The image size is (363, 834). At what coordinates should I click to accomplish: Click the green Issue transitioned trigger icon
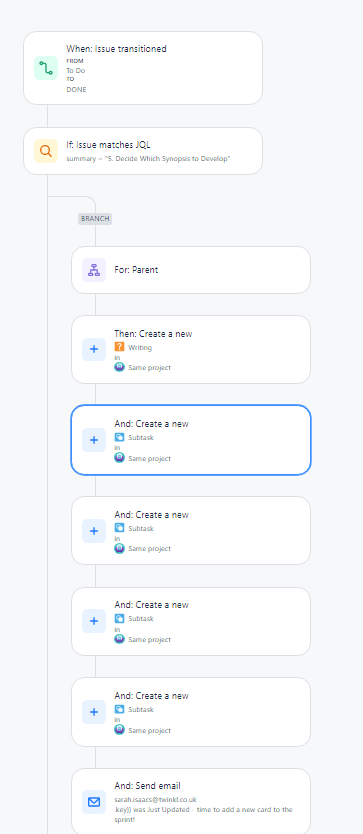point(46,68)
